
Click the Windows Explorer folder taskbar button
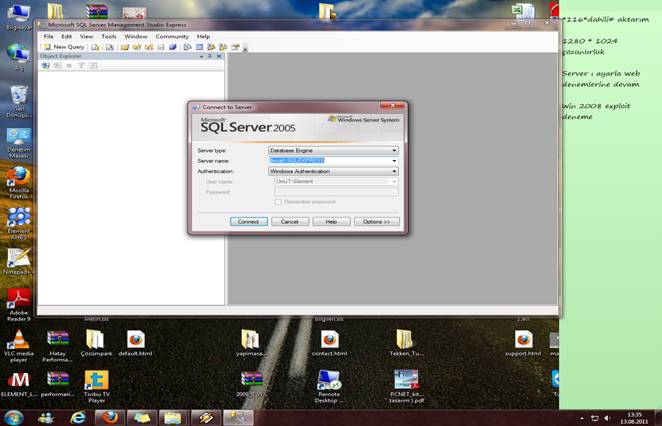pos(174,418)
